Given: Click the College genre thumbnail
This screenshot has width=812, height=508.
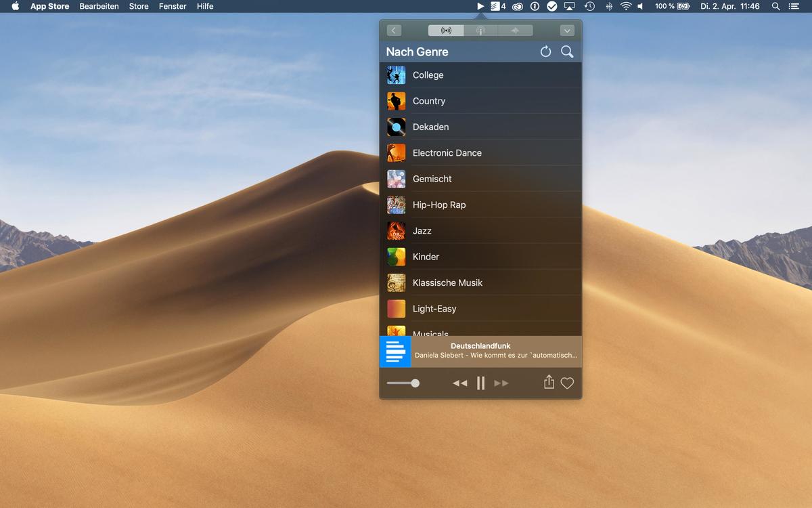Looking at the screenshot, I should [397, 75].
